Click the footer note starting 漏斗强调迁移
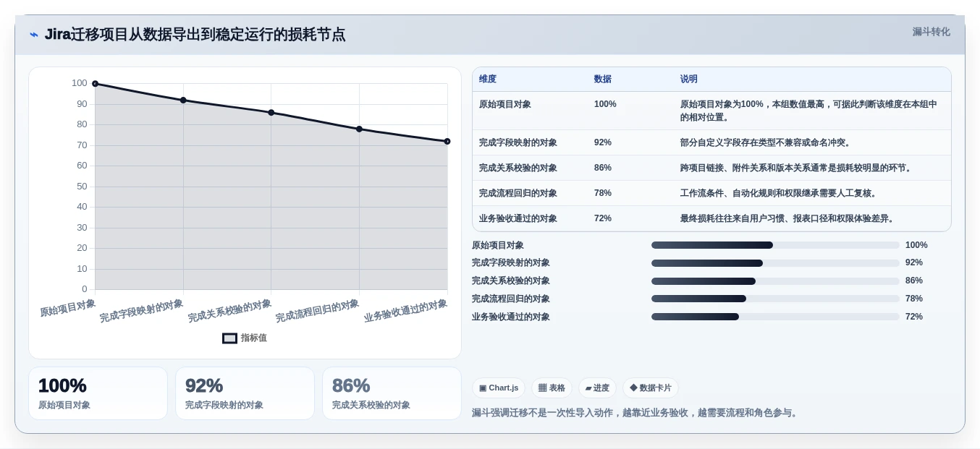The height and width of the screenshot is (449, 980). (635, 413)
